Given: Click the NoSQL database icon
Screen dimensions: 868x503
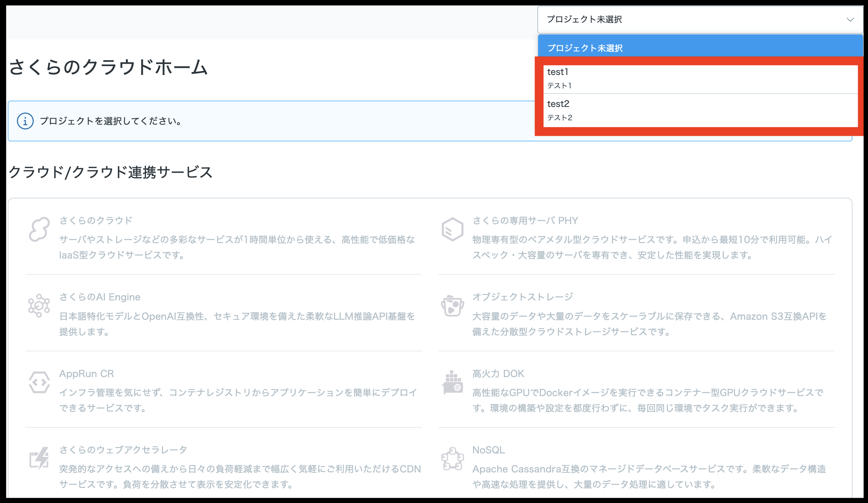Looking at the screenshot, I should [x=452, y=459].
